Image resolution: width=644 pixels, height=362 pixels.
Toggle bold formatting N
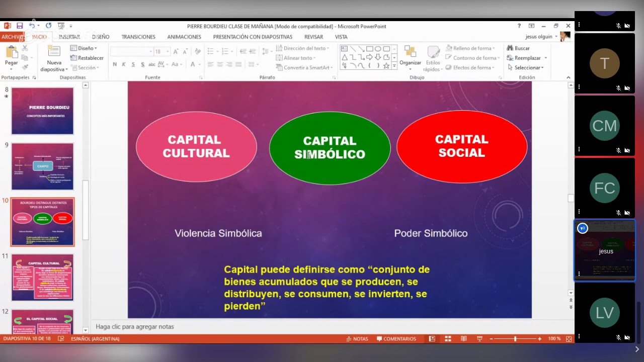(115, 64)
